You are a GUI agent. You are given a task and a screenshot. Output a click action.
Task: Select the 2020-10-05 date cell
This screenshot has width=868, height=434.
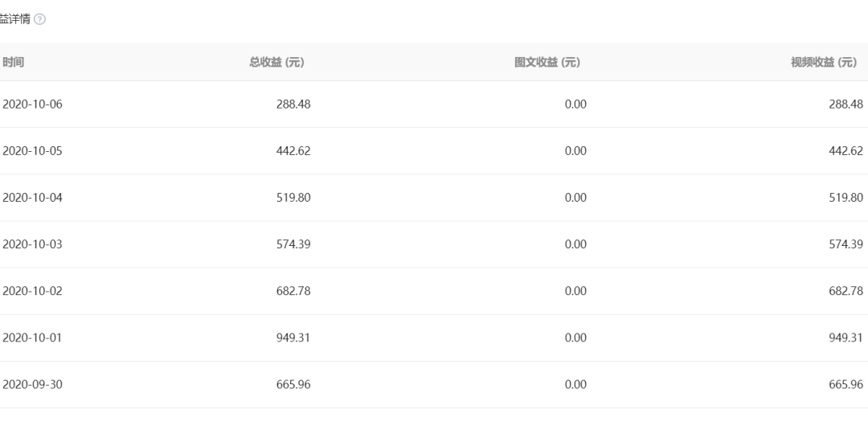pyautogui.click(x=32, y=151)
